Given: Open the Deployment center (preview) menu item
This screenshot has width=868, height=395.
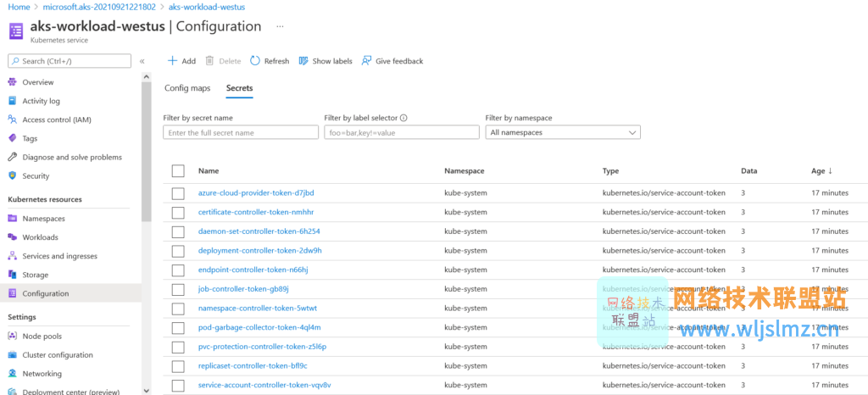Looking at the screenshot, I should click(x=71, y=392).
